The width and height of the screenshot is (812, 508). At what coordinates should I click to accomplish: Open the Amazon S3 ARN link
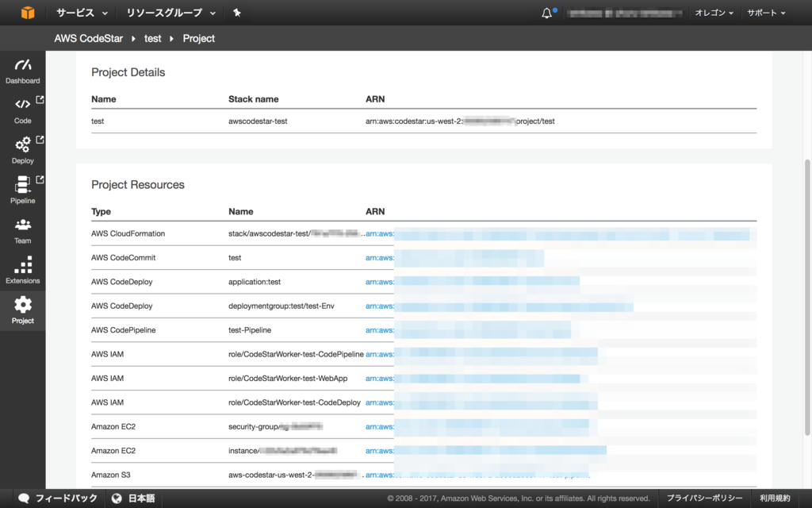pyautogui.click(x=478, y=475)
